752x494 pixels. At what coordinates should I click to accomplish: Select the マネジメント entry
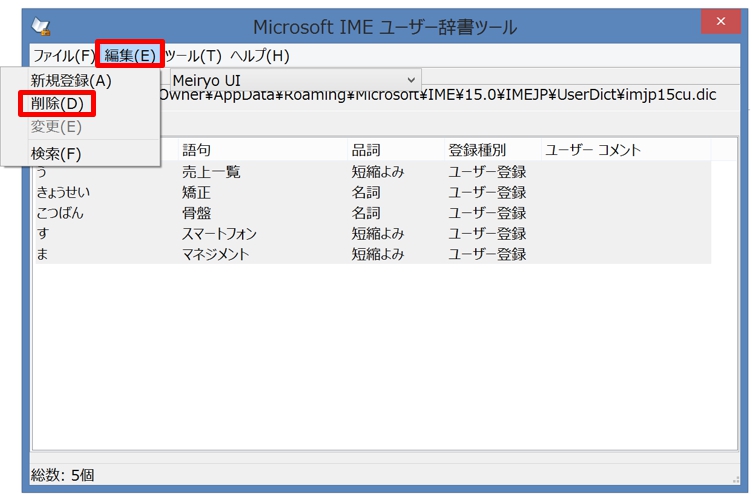point(215,254)
